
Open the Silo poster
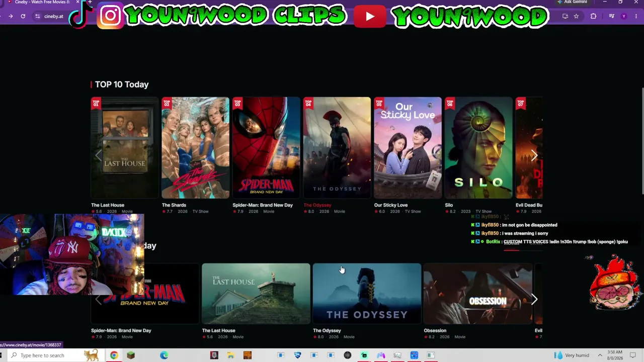click(x=478, y=148)
